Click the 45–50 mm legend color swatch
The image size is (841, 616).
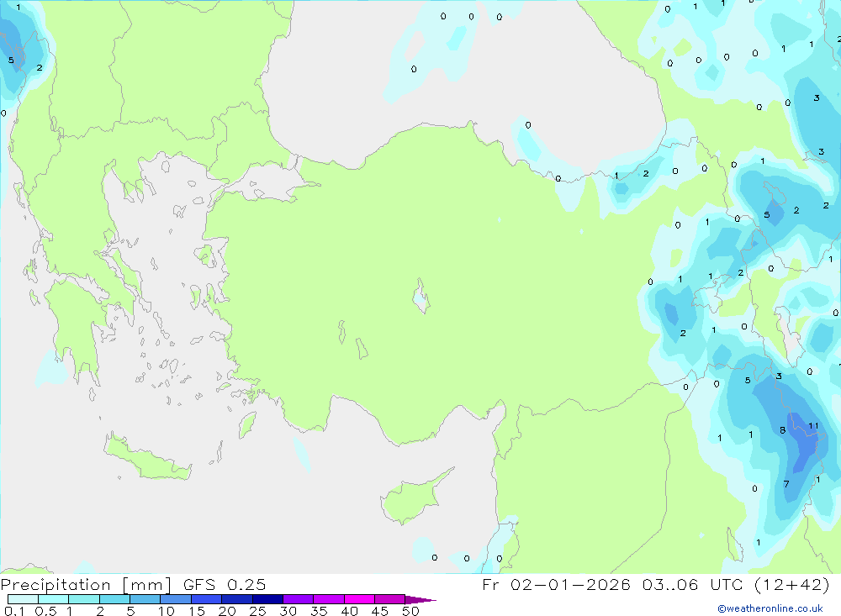[x=390, y=599]
